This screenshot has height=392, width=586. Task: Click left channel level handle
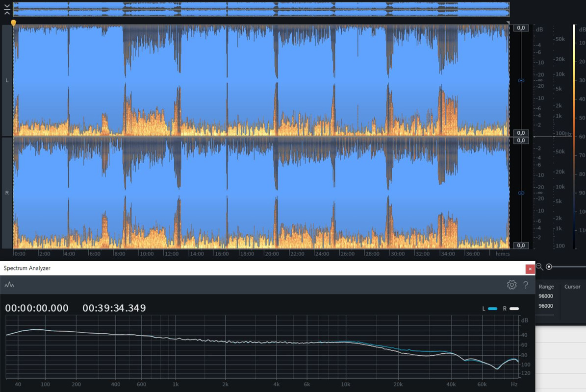tap(521, 81)
